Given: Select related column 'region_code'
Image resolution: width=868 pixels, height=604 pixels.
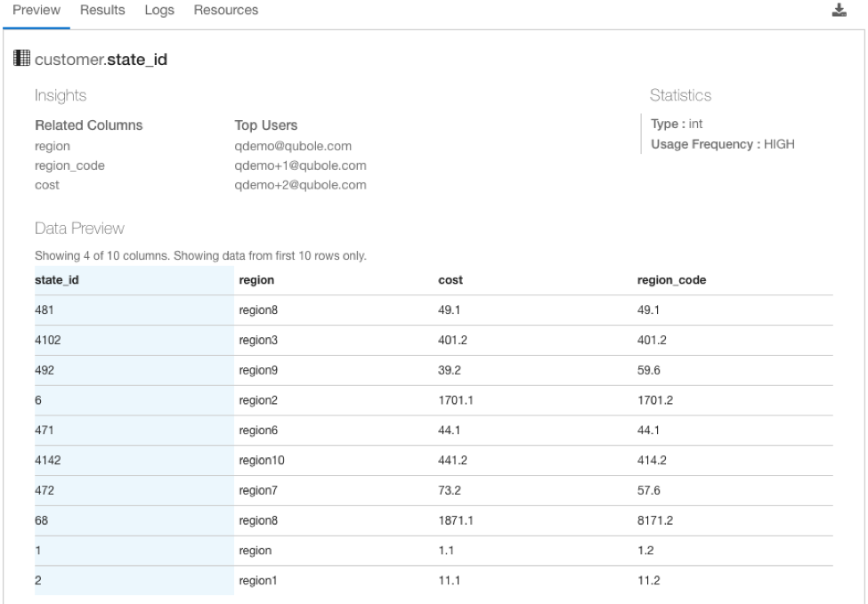Looking at the screenshot, I should click(69, 165).
